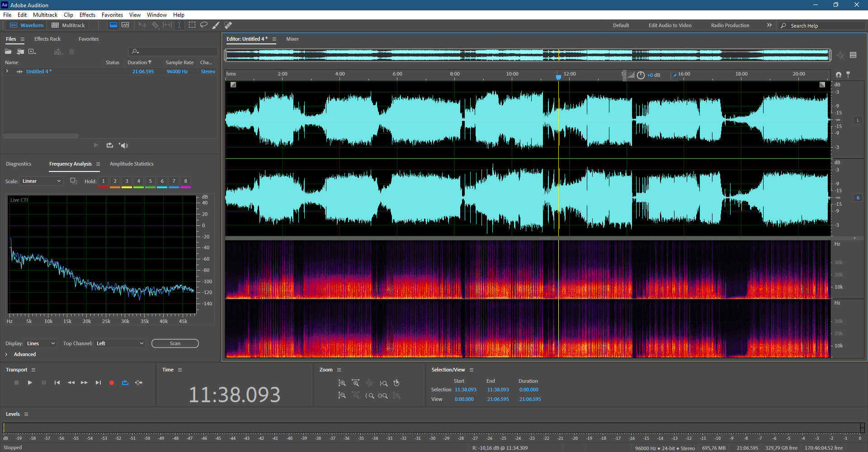This screenshot has width=868, height=452.
Task: Switch to Multitrack view
Action: pos(68,25)
